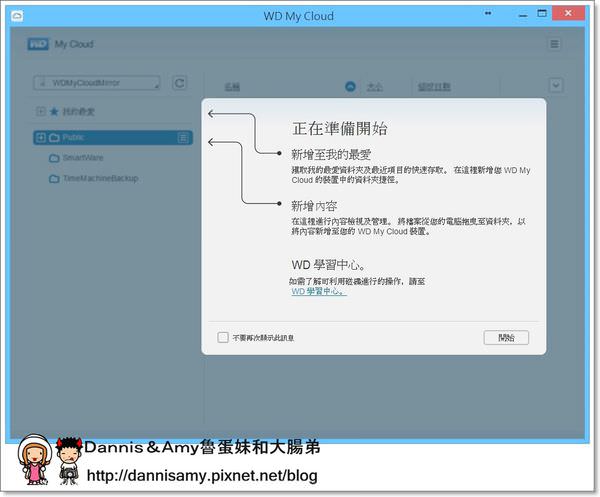The height and width of the screenshot is (497, 600).
Task: Click the 開始 button in dialog
Action: tap(506, 337)
